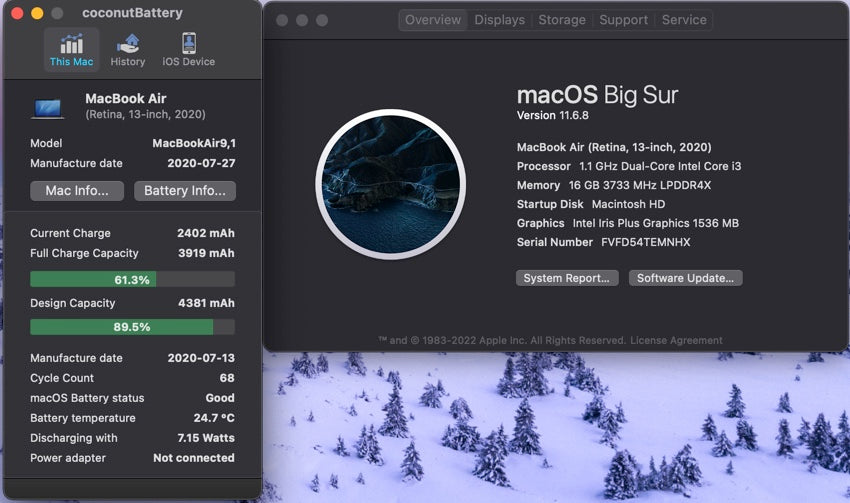Image resolution: width=850 pixels, height=503 pixels.
Task: Click the Macintosh HD startup disk value
Action: point(628,204)
